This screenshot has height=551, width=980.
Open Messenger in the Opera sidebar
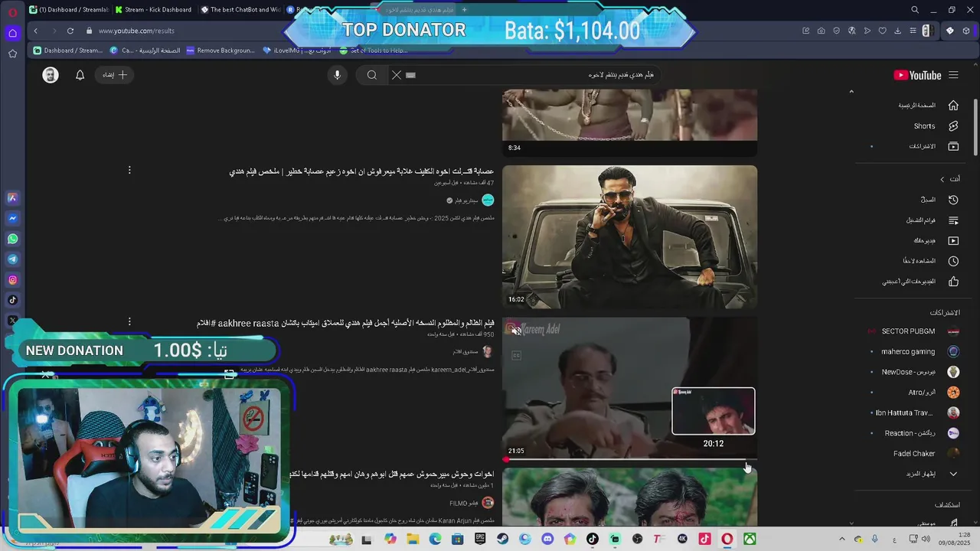12,218
